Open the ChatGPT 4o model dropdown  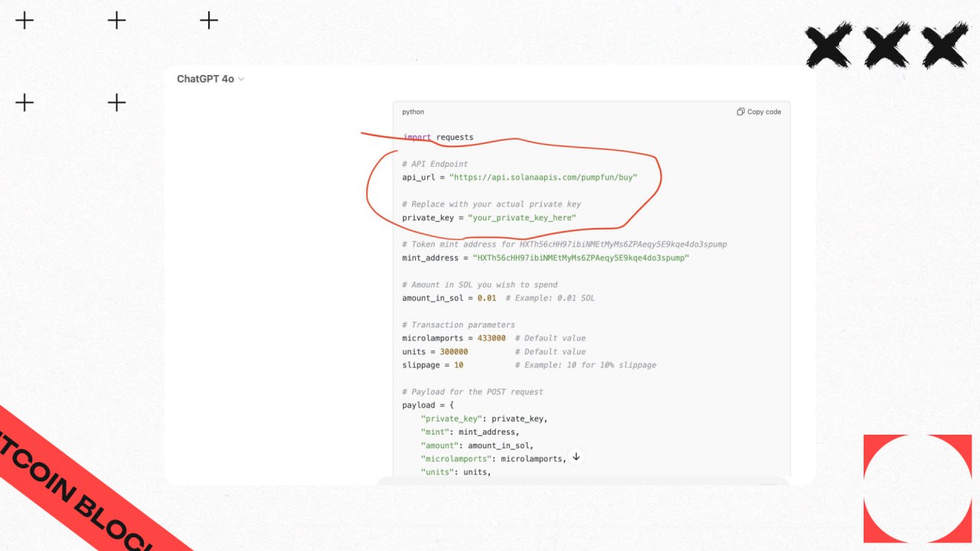205,79
